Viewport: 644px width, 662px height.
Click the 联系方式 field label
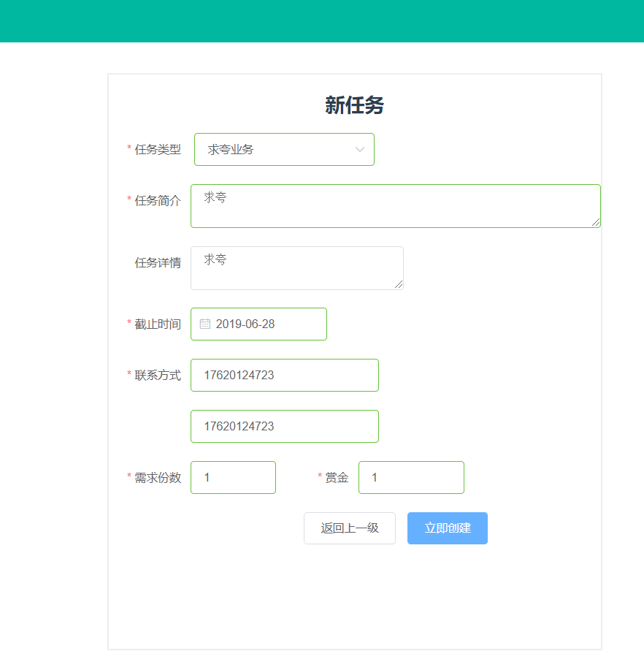coord(158,375)
